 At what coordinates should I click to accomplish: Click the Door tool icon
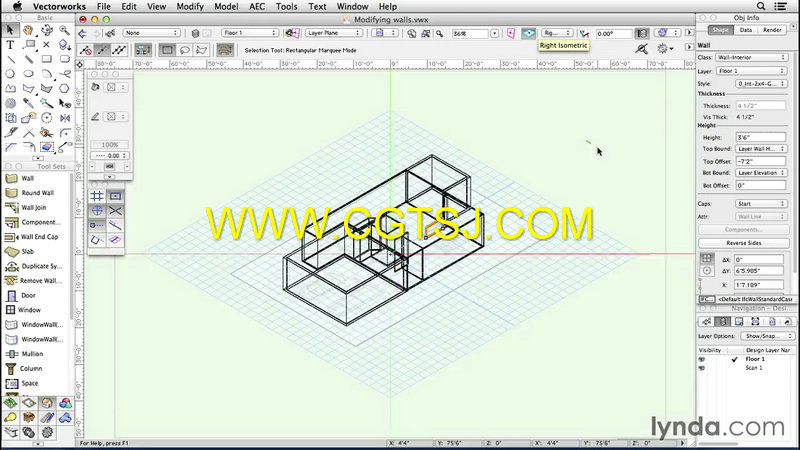coord(11,295)
